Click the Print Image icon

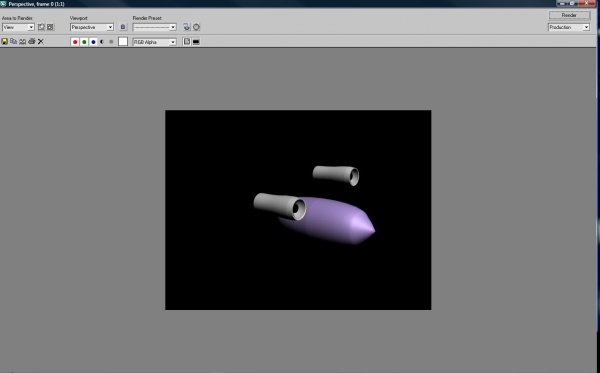[x=32, y=41]
